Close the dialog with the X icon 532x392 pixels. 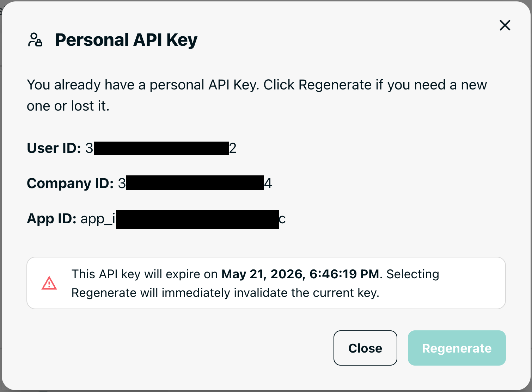pyautogui.click(x=505, y=25)
